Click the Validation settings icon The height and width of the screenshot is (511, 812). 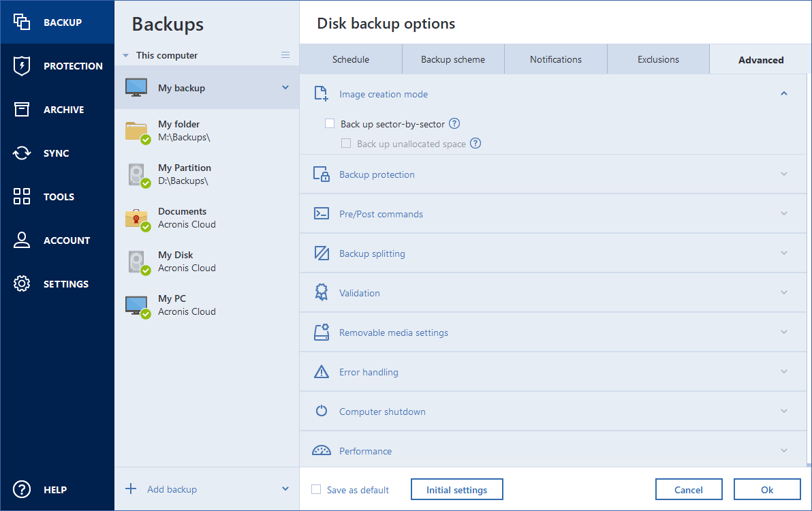pyautogui.click(x=321, y=292)
